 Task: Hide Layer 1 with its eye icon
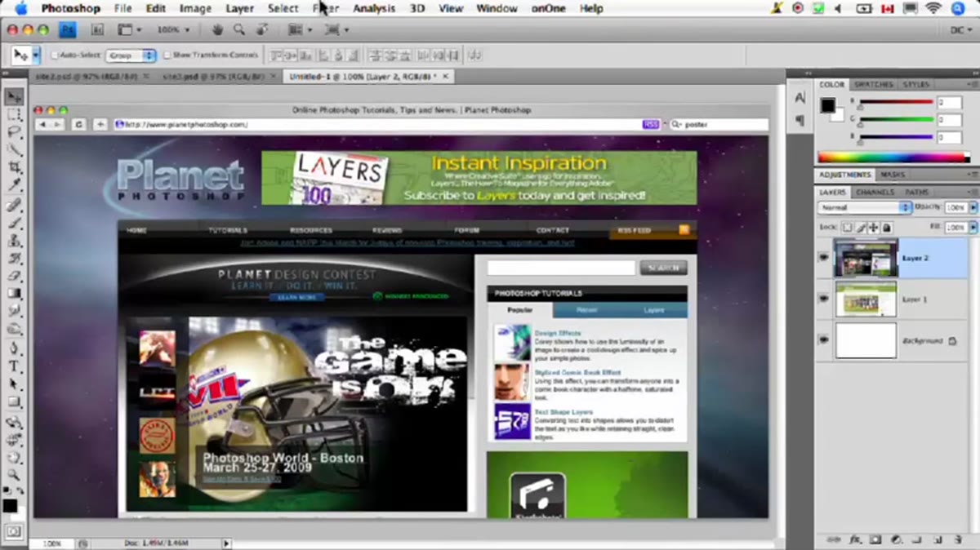(823, 299)
